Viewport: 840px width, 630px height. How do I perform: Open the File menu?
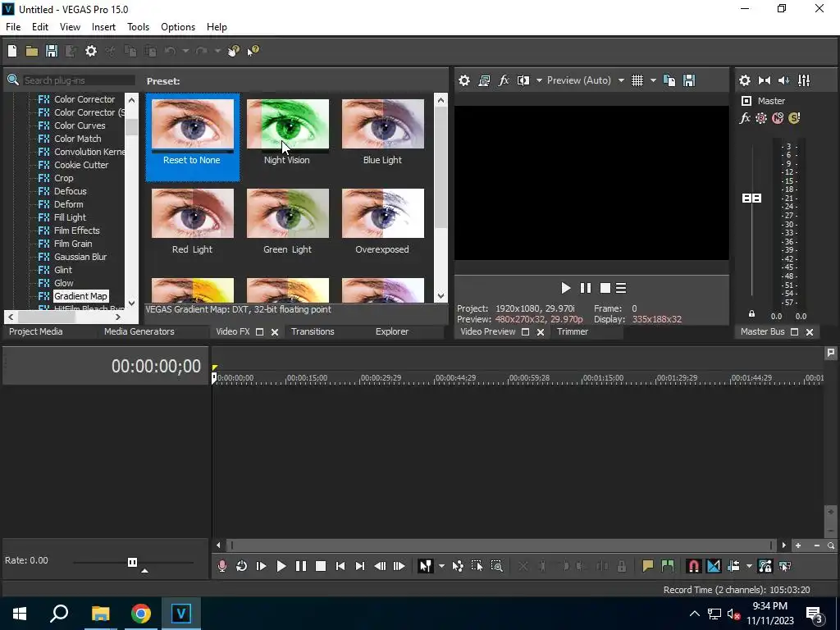tap(13, 27)
